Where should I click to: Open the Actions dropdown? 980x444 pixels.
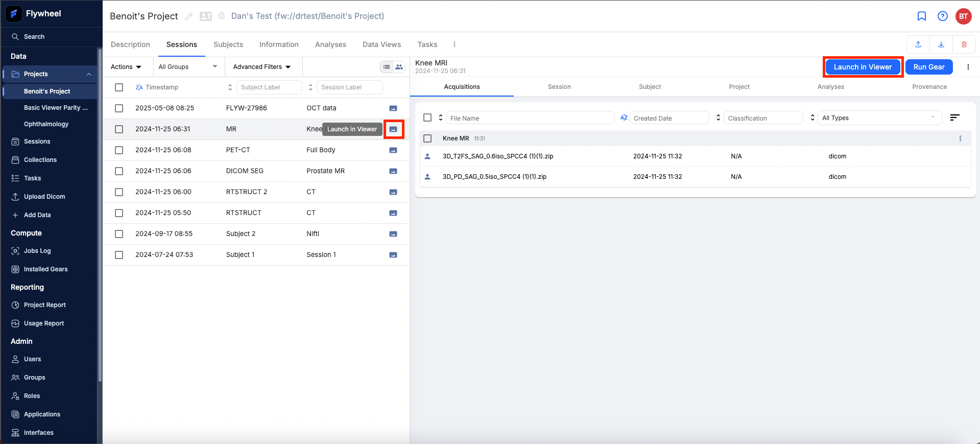click(126, 67)
